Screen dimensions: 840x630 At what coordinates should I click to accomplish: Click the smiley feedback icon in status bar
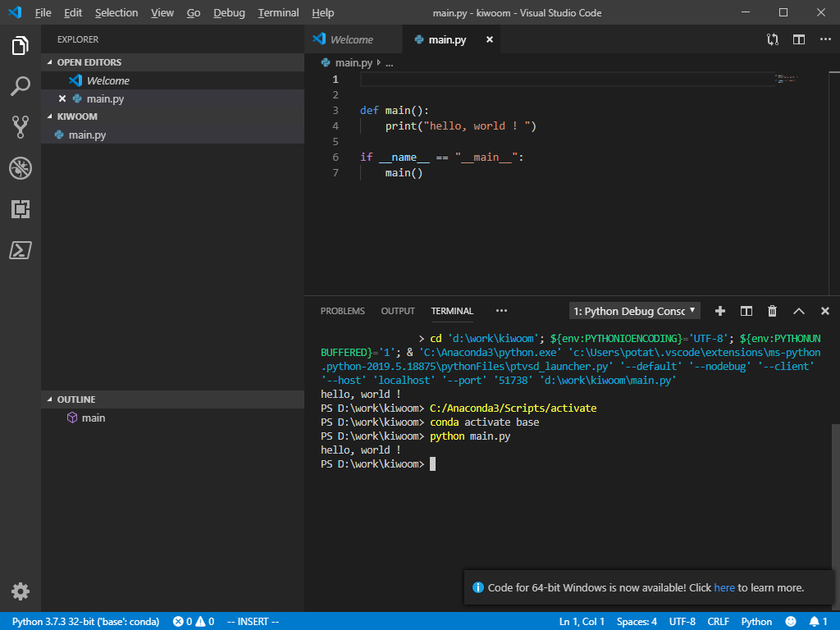click(x=791, y=622)
